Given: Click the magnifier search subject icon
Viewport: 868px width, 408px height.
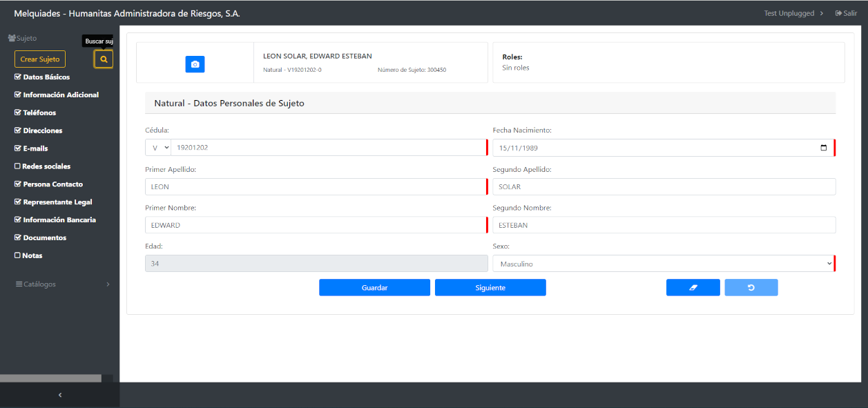Looking at the screenshot, I should point(104,59).
